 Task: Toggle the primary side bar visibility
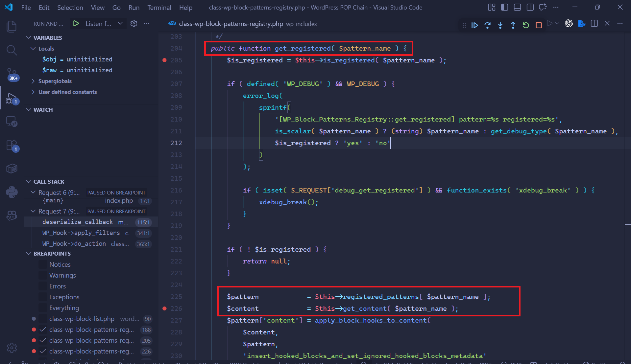504,7
